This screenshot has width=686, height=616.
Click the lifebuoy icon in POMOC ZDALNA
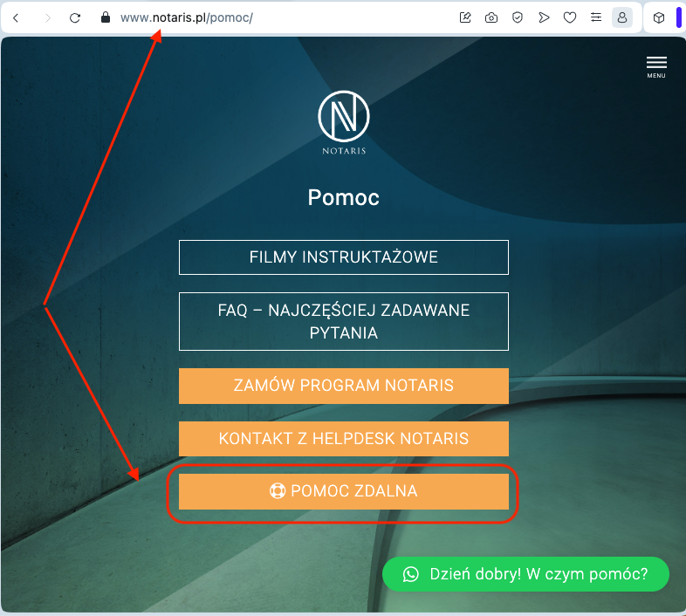point(278,491)
